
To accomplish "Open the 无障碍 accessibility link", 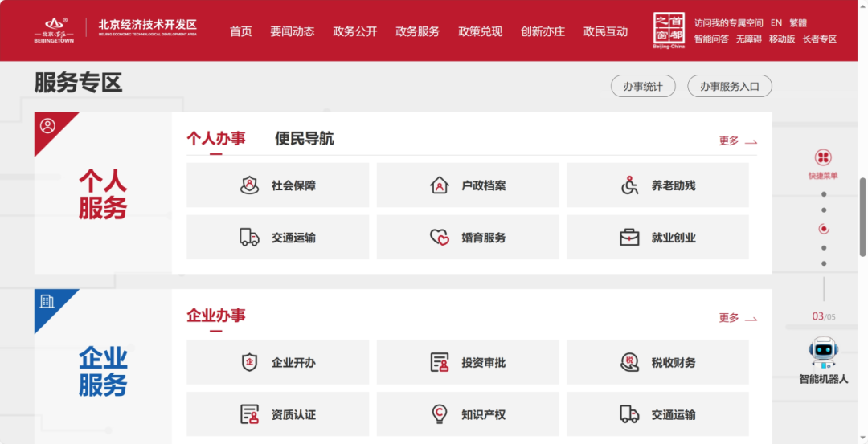I will point(748,39).
